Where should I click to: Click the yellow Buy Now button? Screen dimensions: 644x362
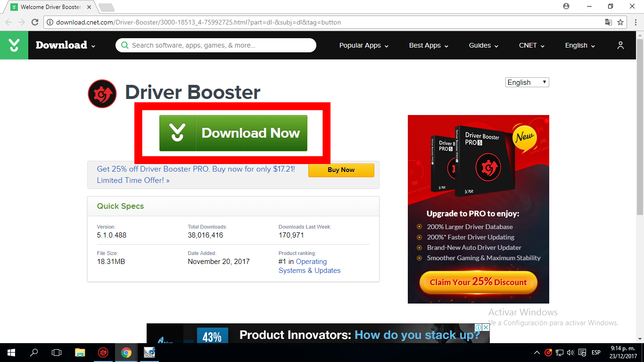(x=341, y=170)
